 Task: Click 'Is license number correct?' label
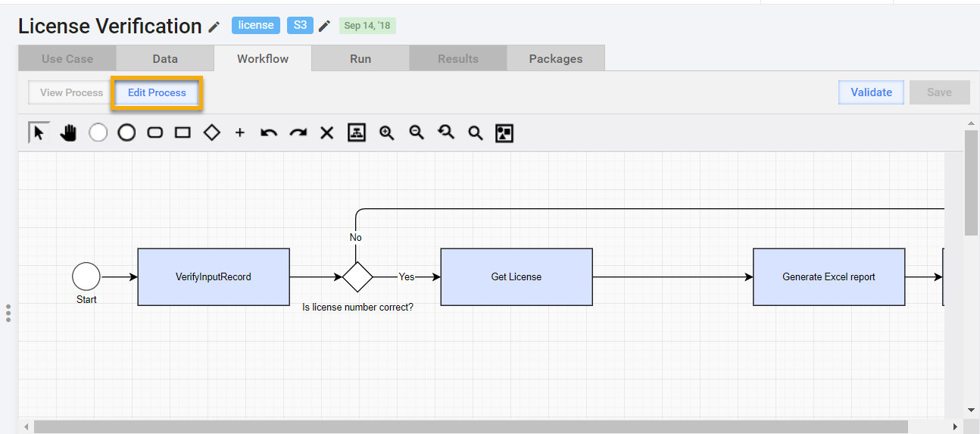click(357, 308)
